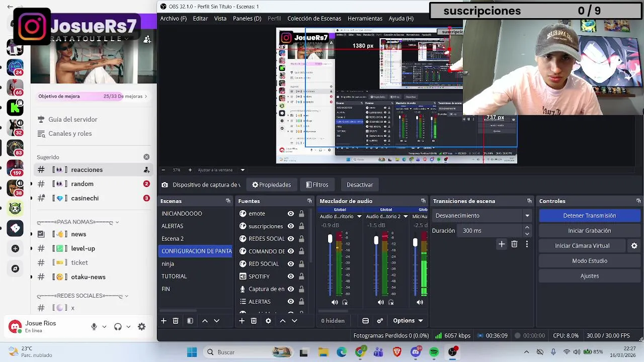The image size is (644, 362).
Task: Zoom out the preview with minus icon
Action: (x=163, y=170)
